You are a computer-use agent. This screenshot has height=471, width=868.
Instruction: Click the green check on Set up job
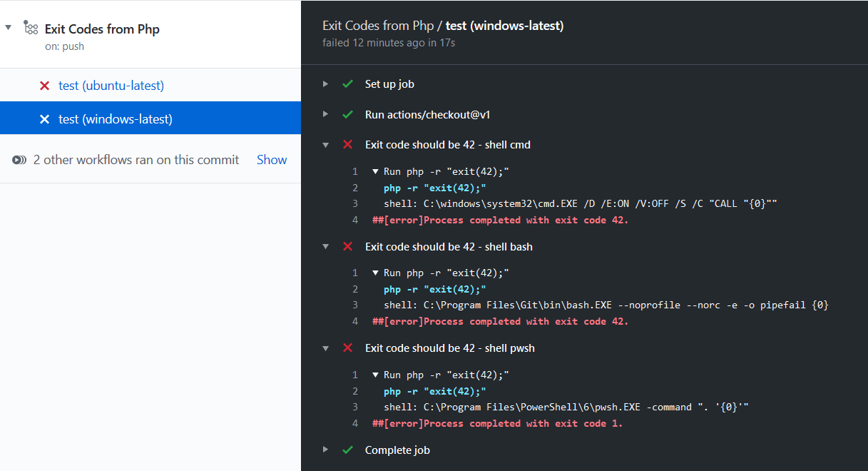[347, 84]
